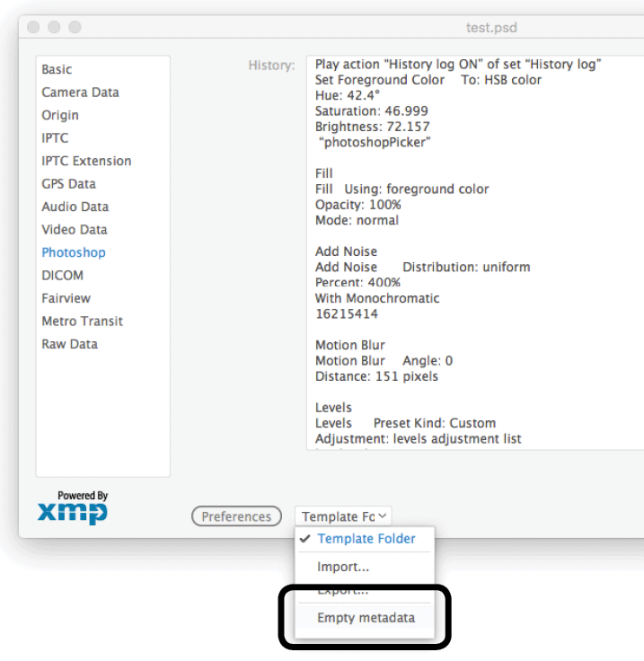The width and height of the screenshot is (644, 661).
Task: Click 'Opacity: 100%' text in history
Action: click(x=358, y=205)
